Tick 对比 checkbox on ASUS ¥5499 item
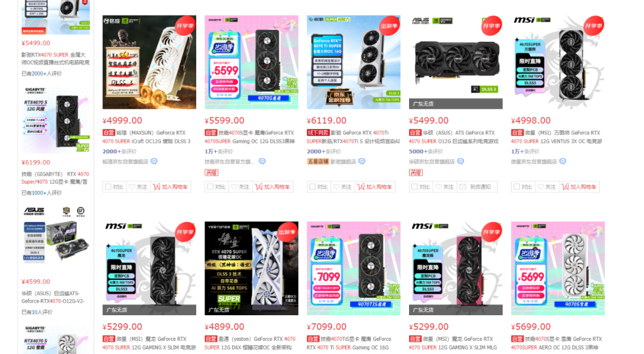Image resolution: width=644 pixels, height=354 pixels. point(414,187)
